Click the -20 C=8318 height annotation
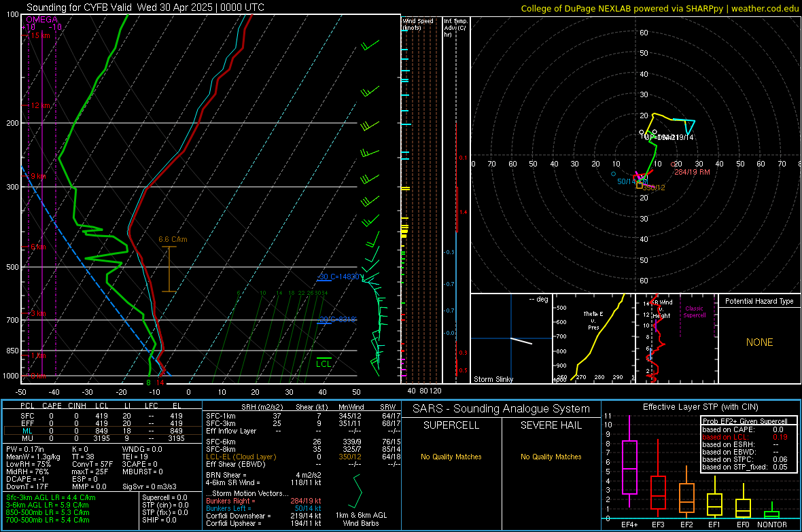 [337, 319]
